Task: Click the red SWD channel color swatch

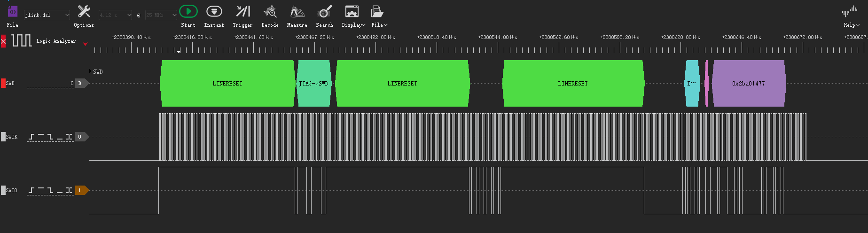Action: coord(3,83)
